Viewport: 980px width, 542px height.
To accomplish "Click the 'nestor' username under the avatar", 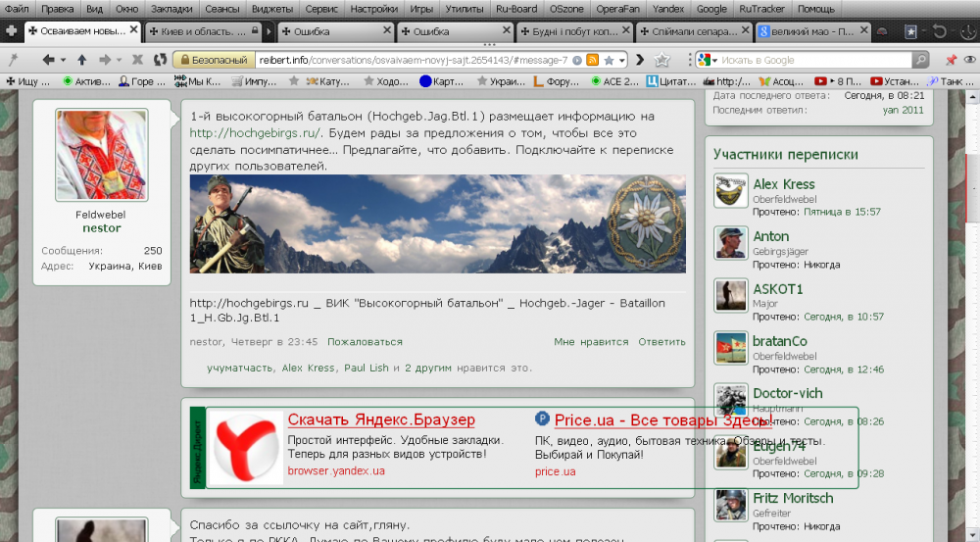I will pyautogui.click(x=101, y=228).
